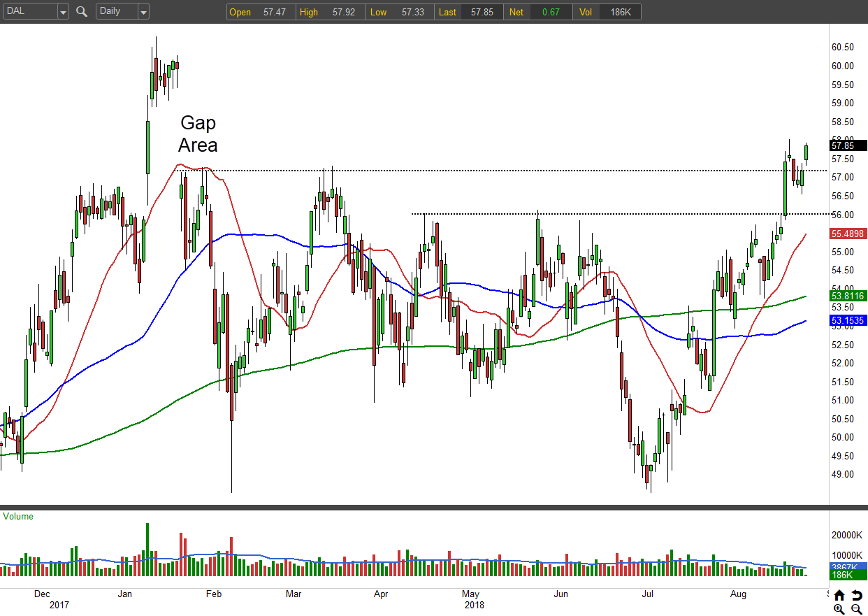This screenshot has width=868, height=616.
Task: Click the Mar date axis label
Action: tap(294, 594)
